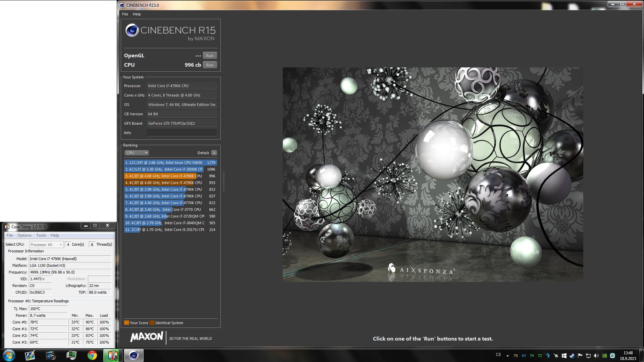644x362 pixels.
Task: Open the Core Temp Options menu
Action: (24, 235)
